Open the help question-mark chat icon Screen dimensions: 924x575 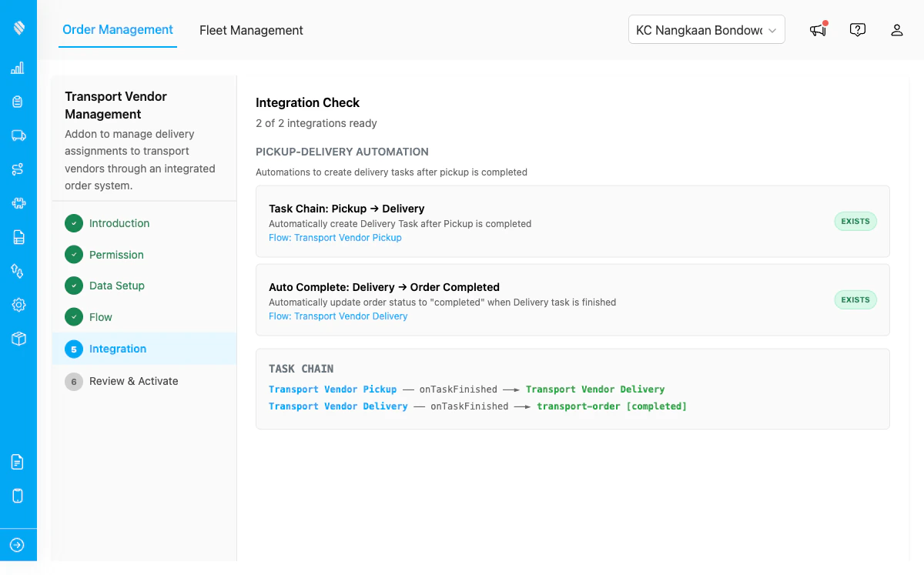tap(857, 30)
